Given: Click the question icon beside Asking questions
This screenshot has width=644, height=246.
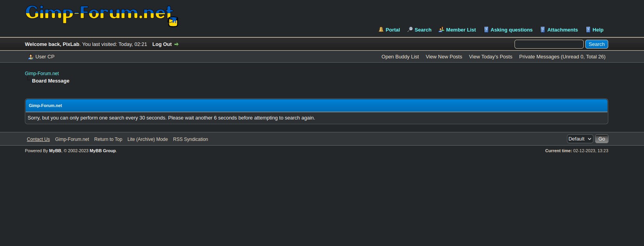Looking at the screenshot, I should [486, 30].
